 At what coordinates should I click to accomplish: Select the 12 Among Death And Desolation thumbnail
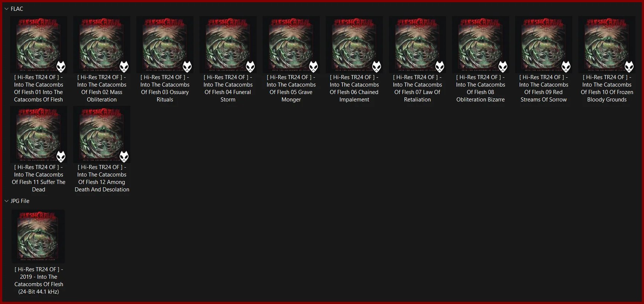102,135
